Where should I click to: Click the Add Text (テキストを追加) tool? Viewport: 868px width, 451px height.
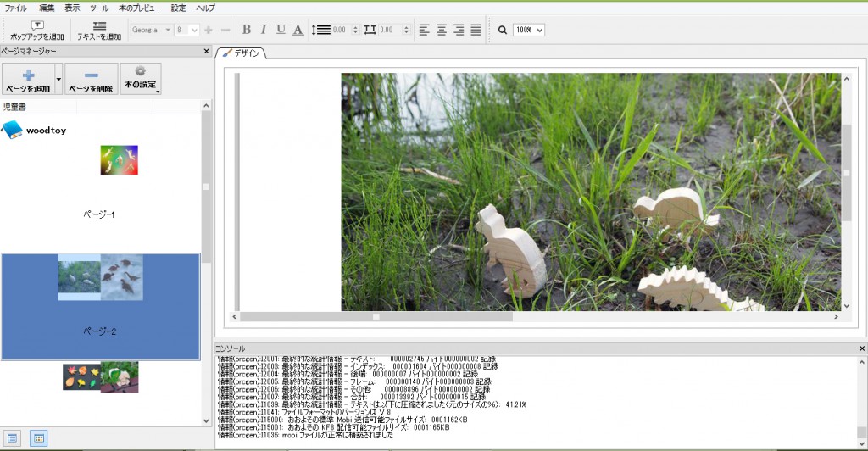point(99,31)
